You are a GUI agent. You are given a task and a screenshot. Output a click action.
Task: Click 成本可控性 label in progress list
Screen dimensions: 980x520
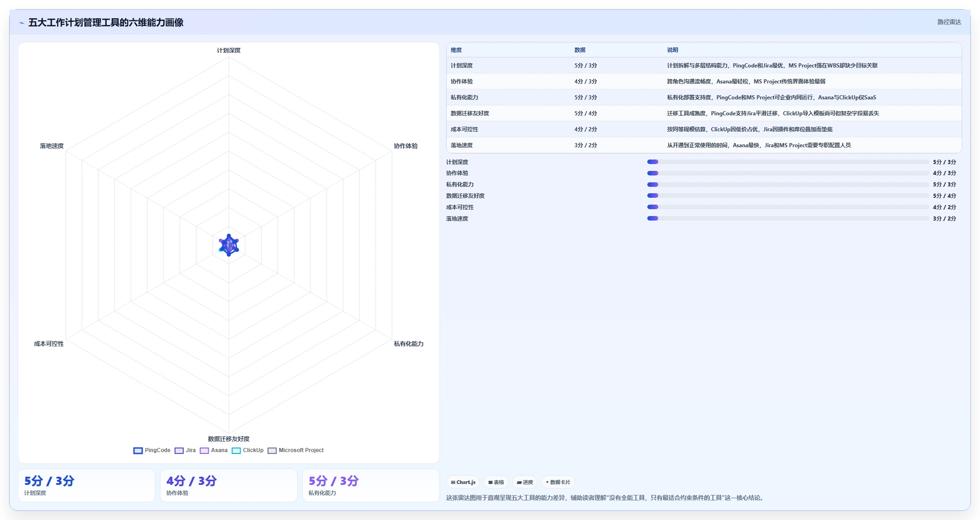460,207
